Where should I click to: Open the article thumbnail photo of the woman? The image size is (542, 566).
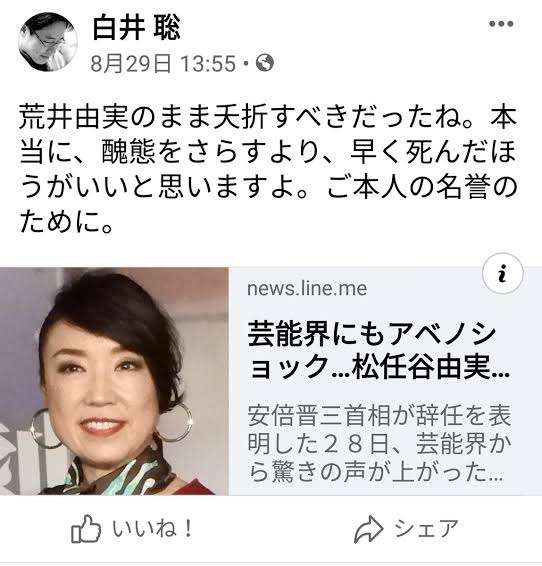tap(114, 381)
